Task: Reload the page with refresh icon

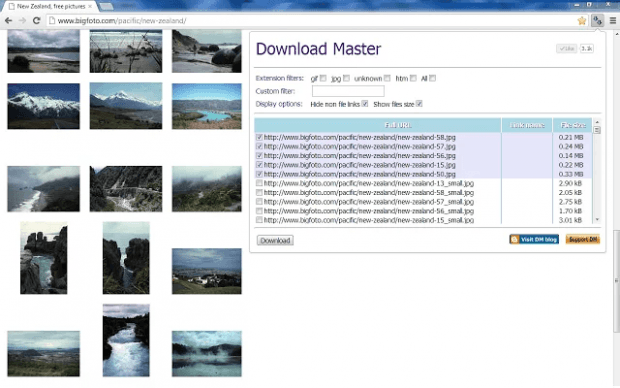Action: pos(36,21)
